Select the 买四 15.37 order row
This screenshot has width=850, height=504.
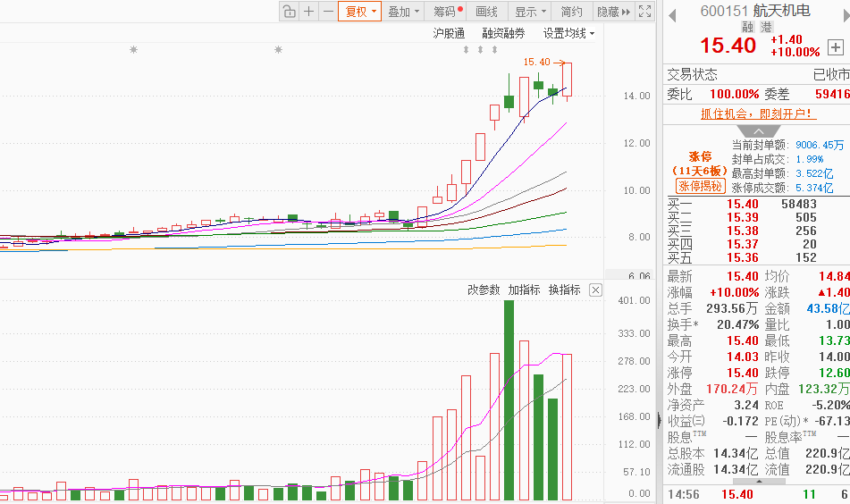click(756, 245)
